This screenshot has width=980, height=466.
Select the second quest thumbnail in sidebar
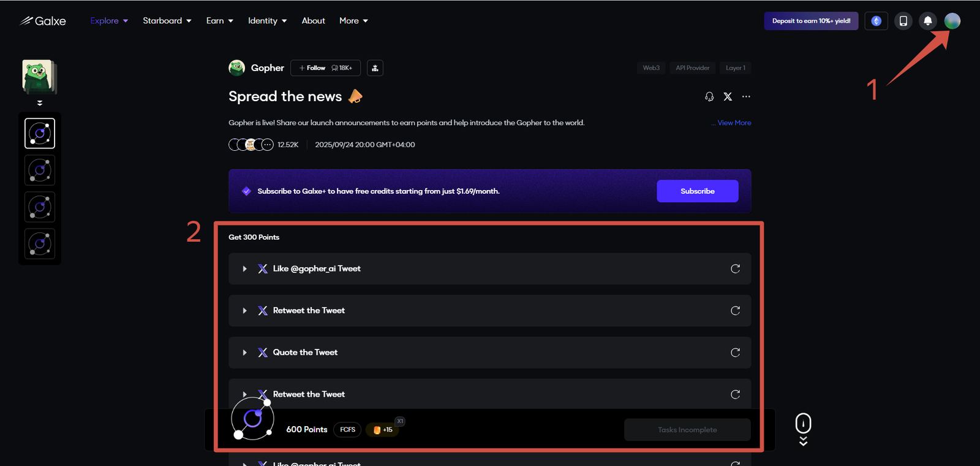(40, 170)
